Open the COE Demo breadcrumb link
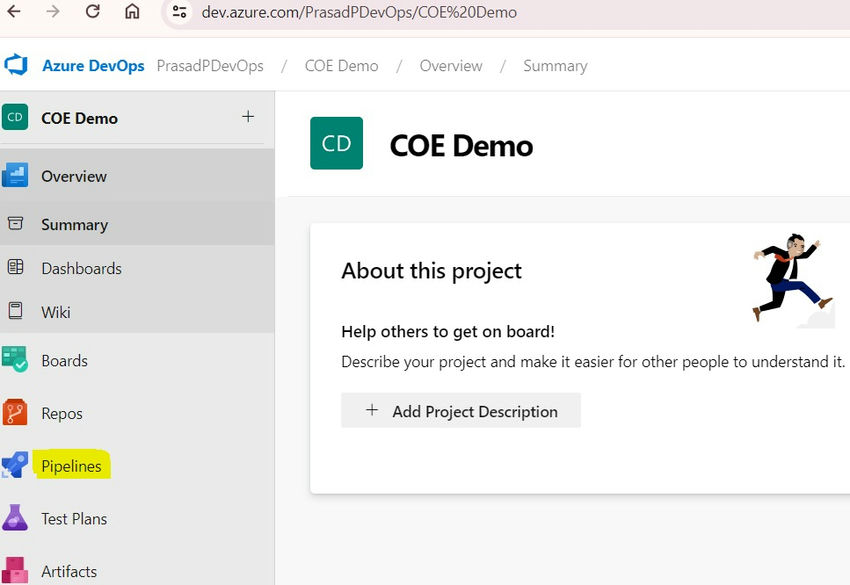 click(x=342, y=66)
